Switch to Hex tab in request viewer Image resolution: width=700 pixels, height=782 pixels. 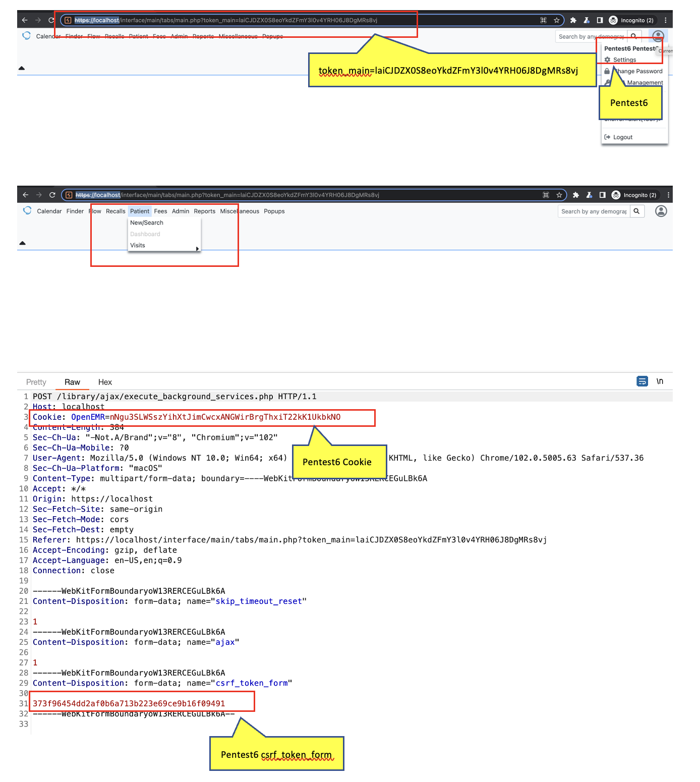pos(105,382)
